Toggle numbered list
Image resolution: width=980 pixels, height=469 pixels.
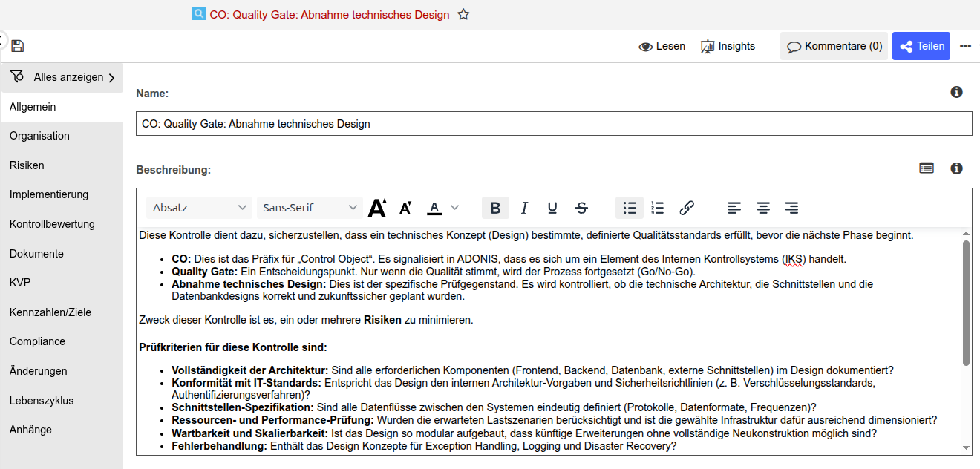coord(658,208)
